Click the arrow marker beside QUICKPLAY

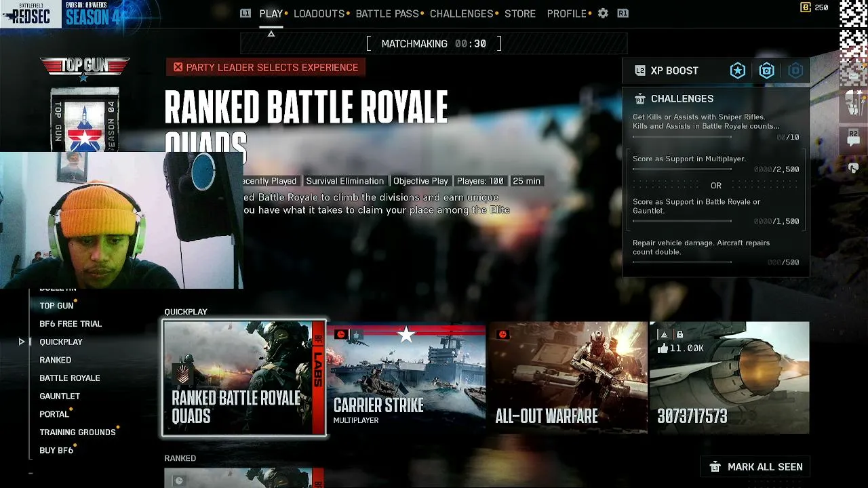21,342
